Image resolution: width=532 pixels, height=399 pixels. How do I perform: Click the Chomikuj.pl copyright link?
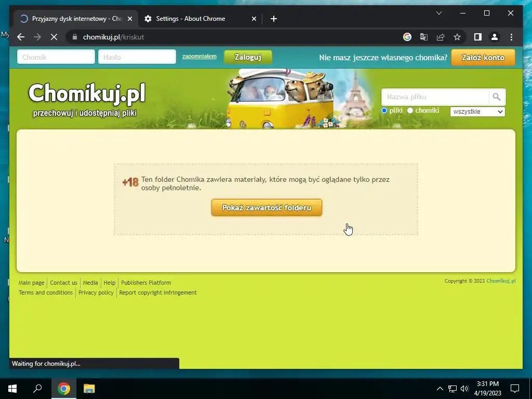pyautogui.click(x=501, y=281)
